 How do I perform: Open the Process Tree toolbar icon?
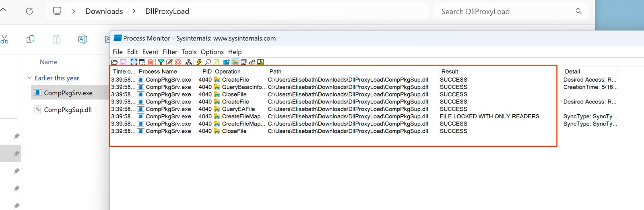tap(188, 62)
